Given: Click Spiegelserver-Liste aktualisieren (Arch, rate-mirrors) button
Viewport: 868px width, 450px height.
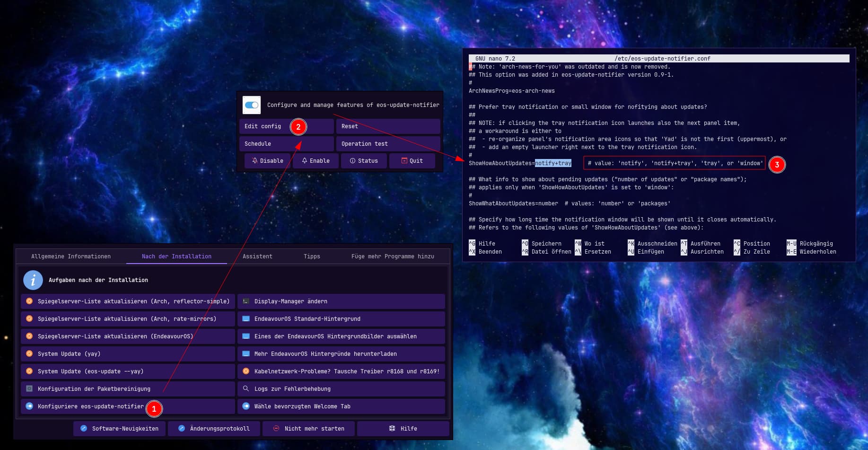Looking at the screenshot, I should tap(128, 319).
